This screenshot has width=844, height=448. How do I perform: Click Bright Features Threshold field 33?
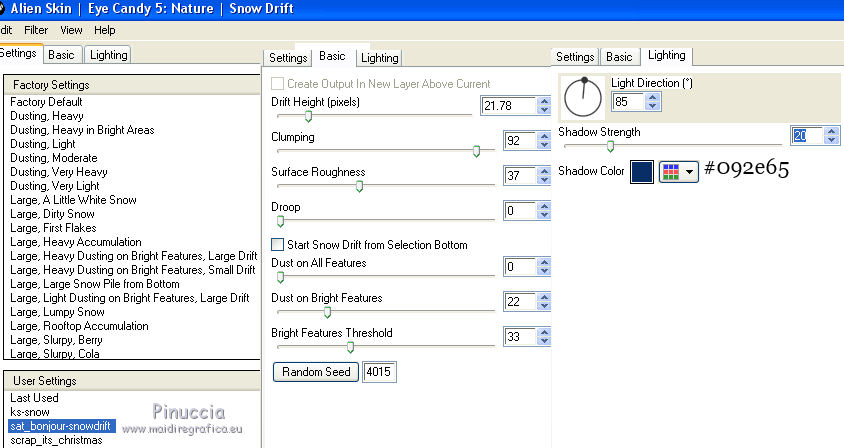coord(520,337)
